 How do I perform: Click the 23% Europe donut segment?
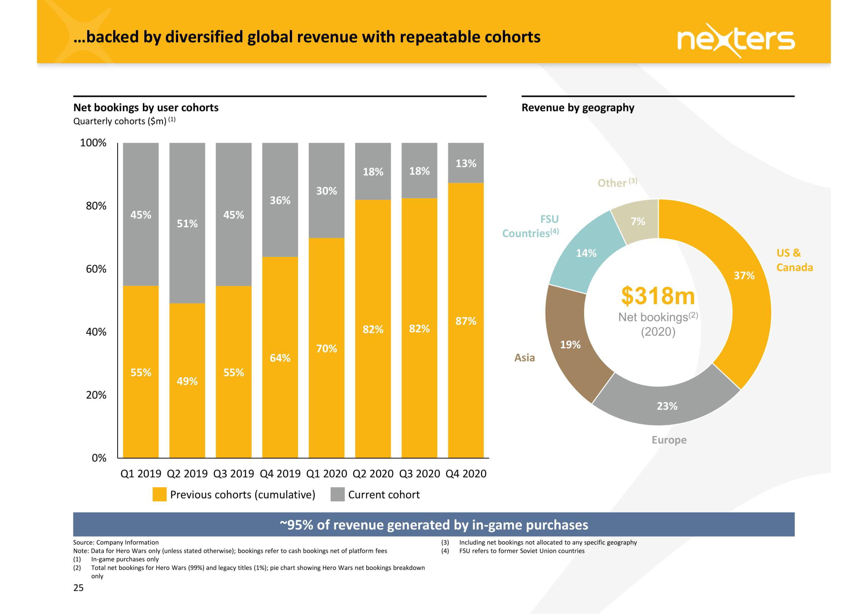click(x=667, y=406)
